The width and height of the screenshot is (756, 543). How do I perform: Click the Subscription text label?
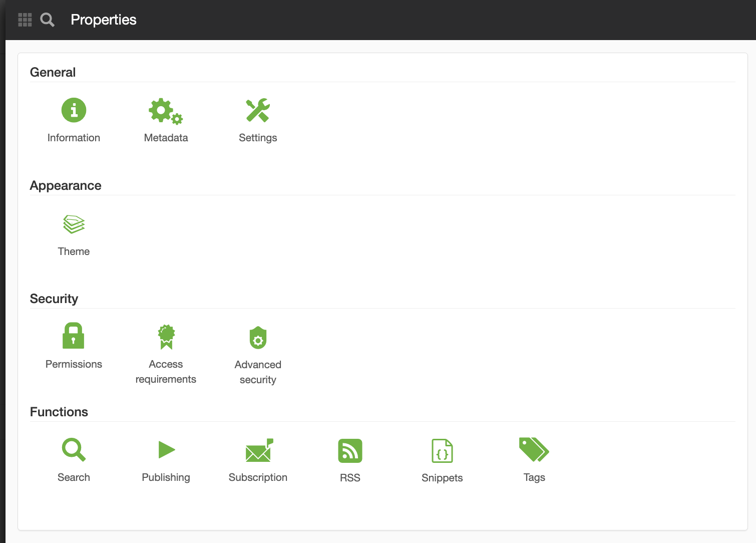tap(258, 477)
